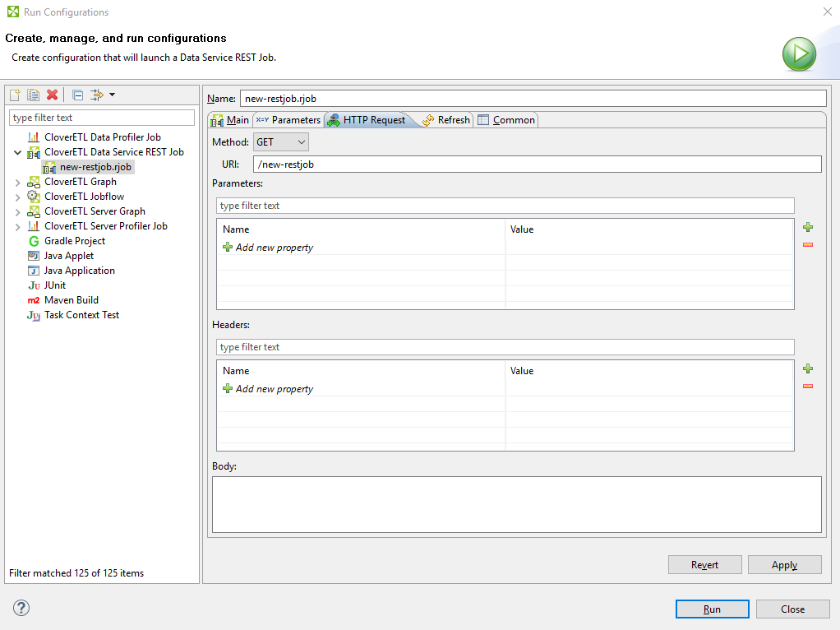The width and height of the screenshot is (840, 630).
Task: Select Maven Build configuration type
Action: pyautogui.click(x=72, y=300)
